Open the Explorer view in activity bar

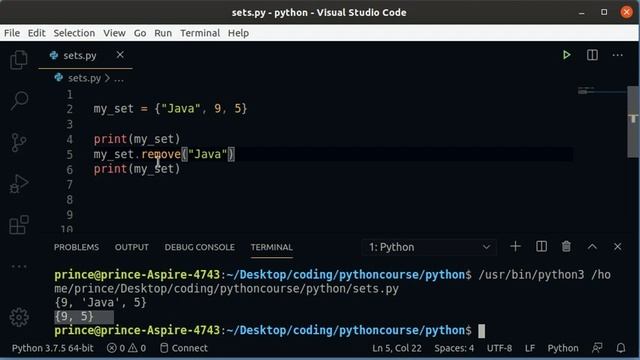(19, 60)
